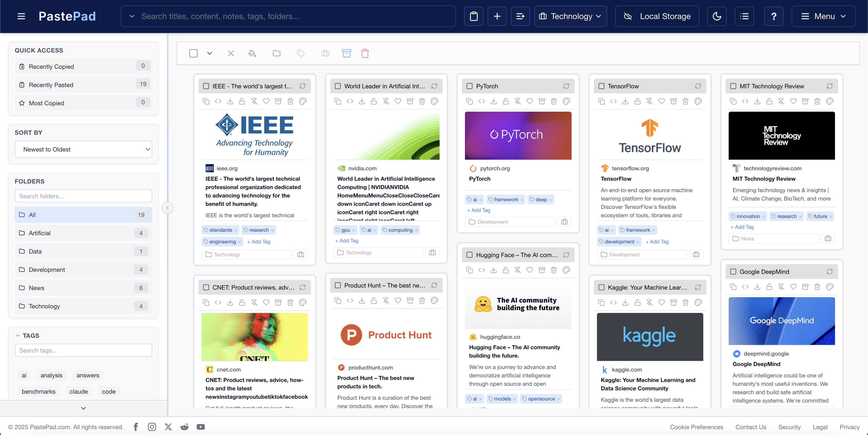
Task: Open the Newest to Oldest sort dropdown
Action: (83, 149)
